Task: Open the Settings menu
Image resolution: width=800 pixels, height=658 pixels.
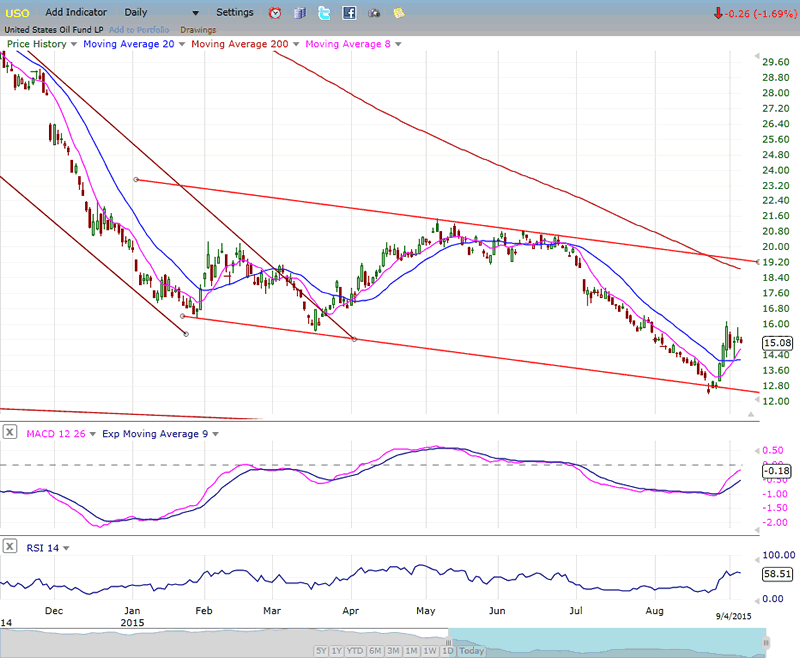Action: (x=235, y=12)
